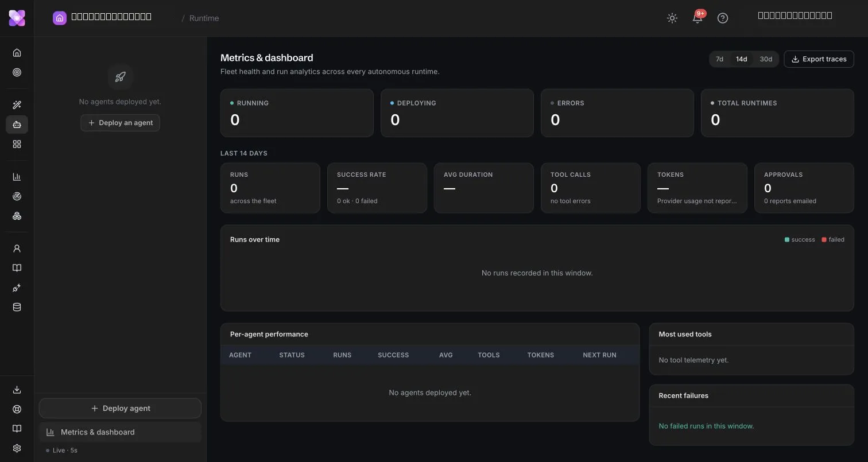This screenshot has width=868, height=462.
Task: Select the 30d time range
Action: coord(766,59)
